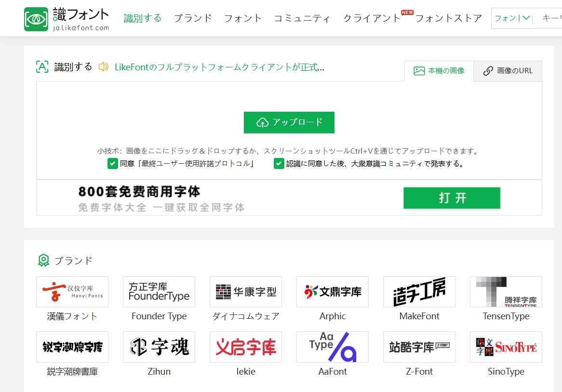This screenshot has width=562, height=392.
Task: Open the 字魂 Zihun brand logo
Action: (x=159, y=347)
